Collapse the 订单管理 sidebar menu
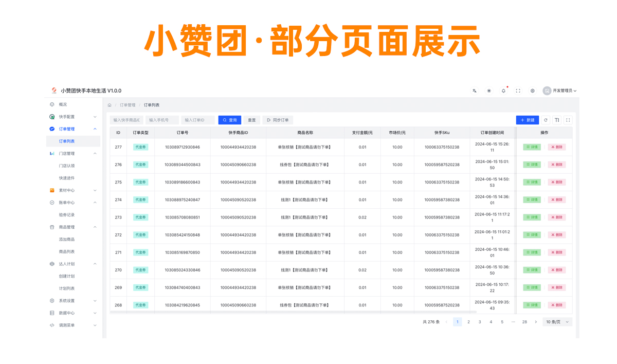Image resolution: width=617 pixels, height=364 pixels. pos(72,129)
